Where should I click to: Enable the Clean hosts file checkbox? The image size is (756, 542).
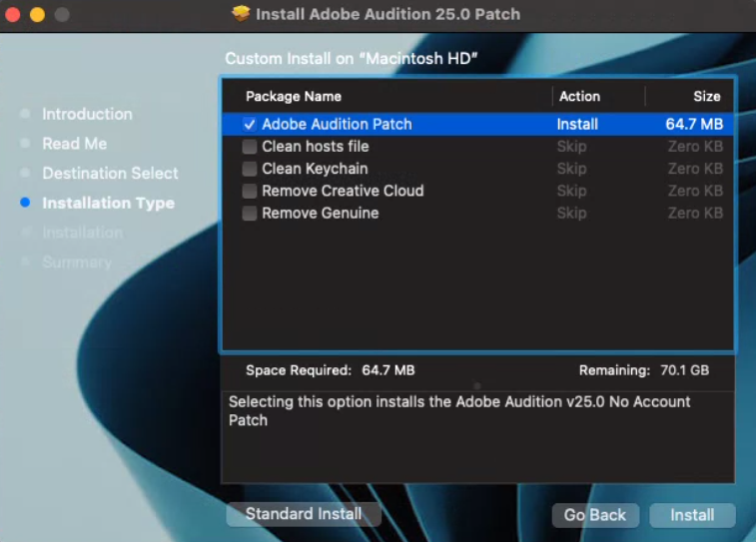(250, 147)
